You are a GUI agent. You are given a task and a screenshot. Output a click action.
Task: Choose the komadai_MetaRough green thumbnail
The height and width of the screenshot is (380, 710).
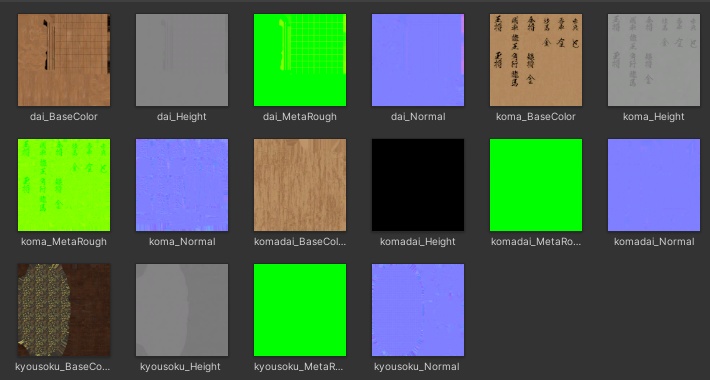[536, 185]
